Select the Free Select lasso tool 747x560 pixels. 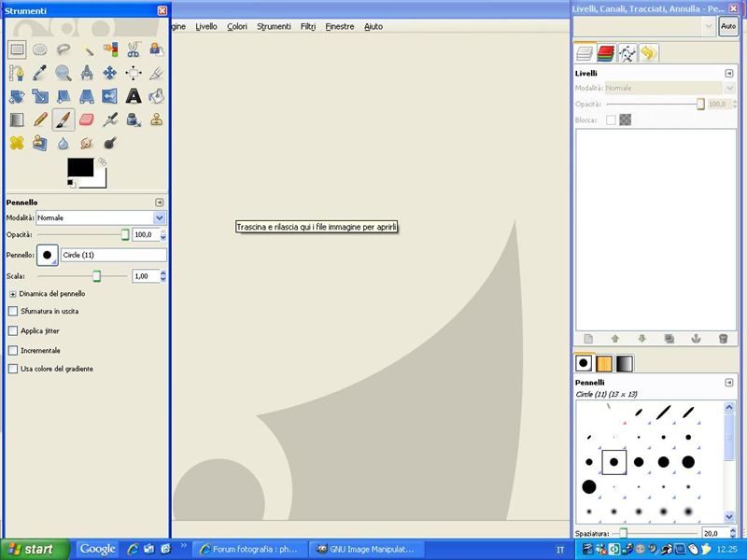click(x=63, y=49)
